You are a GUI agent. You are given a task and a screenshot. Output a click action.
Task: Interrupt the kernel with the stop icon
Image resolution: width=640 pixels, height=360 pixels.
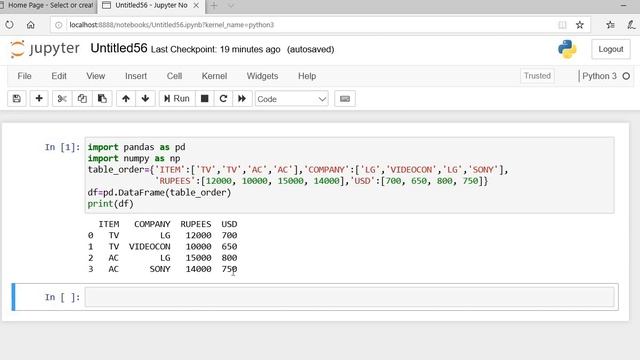pyautogui.click(x=204, y=99)
